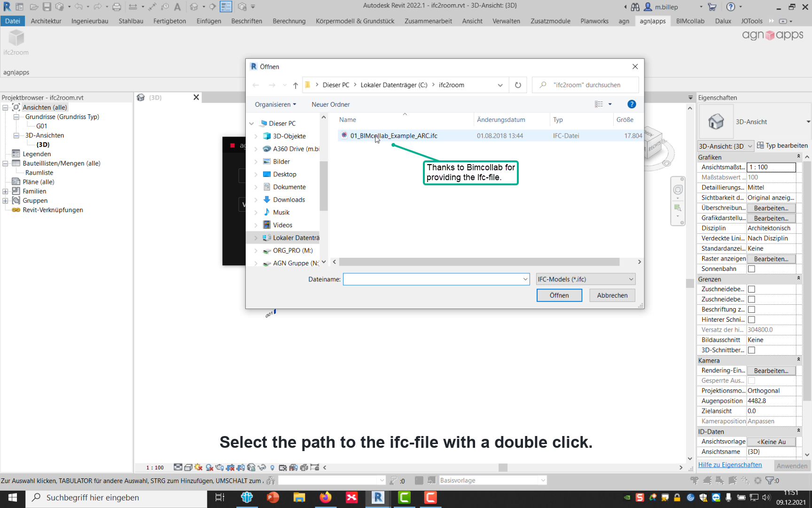This screenshot has width=812, height=508.
Task: Click the Dateiname input field
Action: coord(432,279)
